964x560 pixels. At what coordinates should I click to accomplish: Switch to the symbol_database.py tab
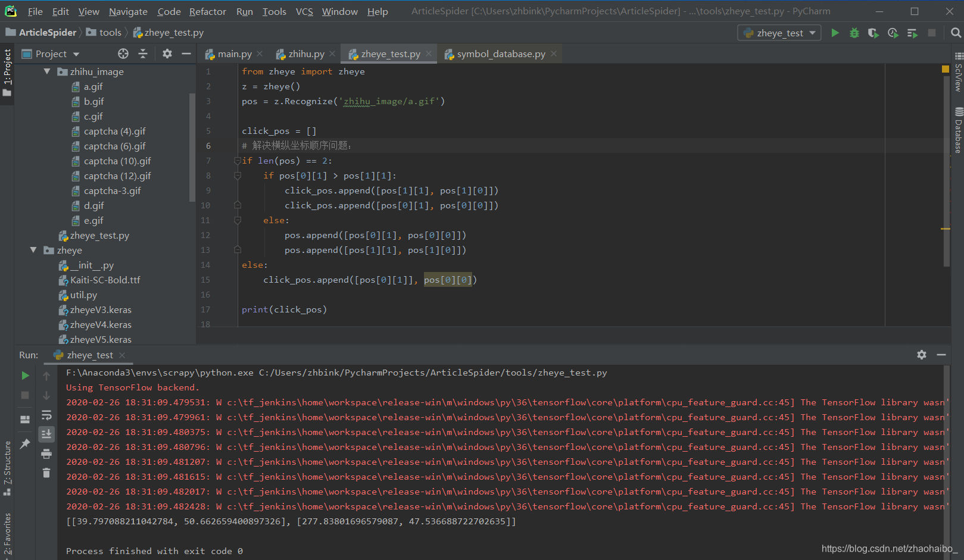click(501, 54)
